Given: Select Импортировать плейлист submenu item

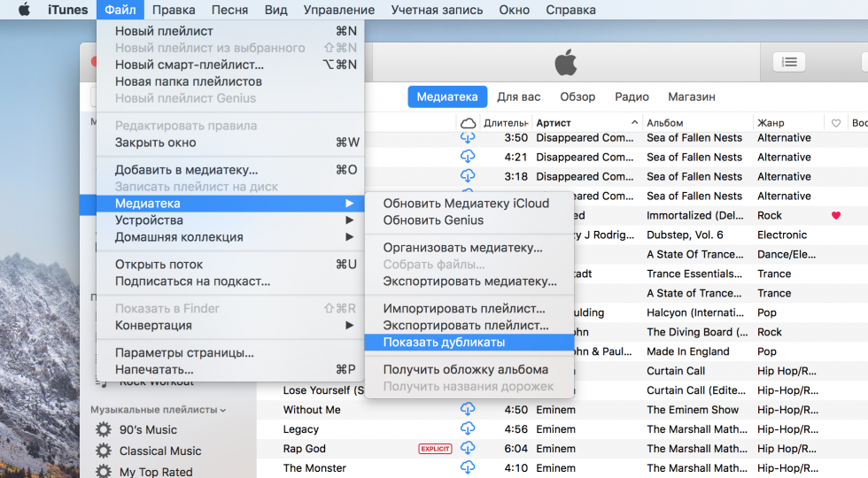Looking at the screenshot, I should 469,309.
